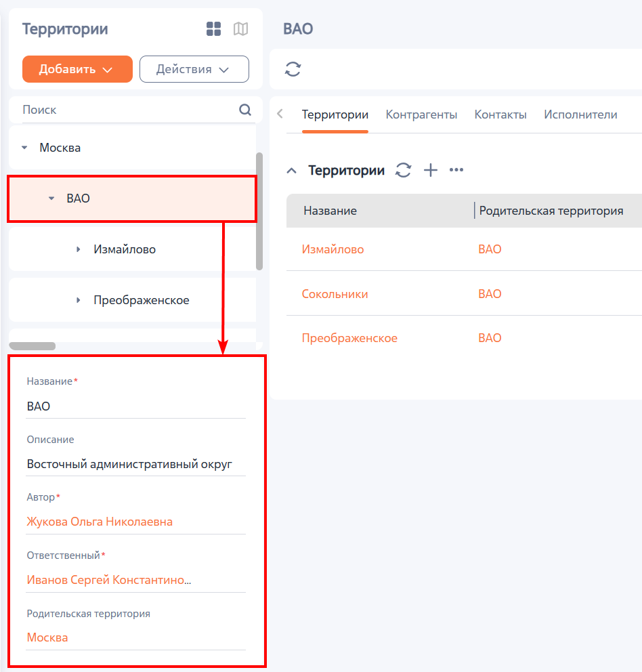Viewport: 642px width, 672px height.
Task: Collapse the ВАО tree node arrow
Action: (51, 198)
